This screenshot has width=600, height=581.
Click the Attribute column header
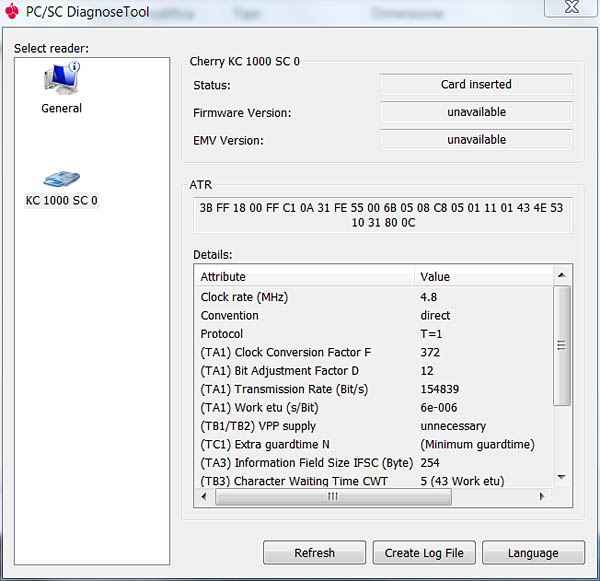coord(304,276)
